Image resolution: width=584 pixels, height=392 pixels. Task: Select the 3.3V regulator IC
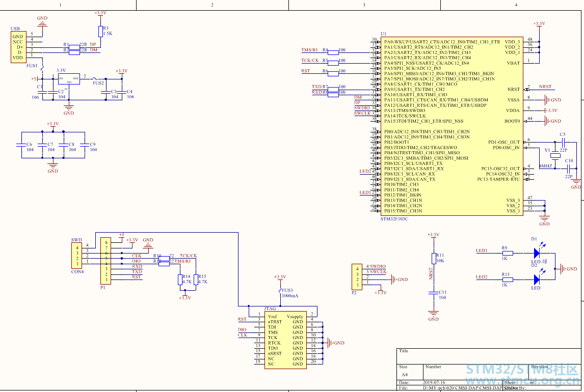click(x=69, y=78)
